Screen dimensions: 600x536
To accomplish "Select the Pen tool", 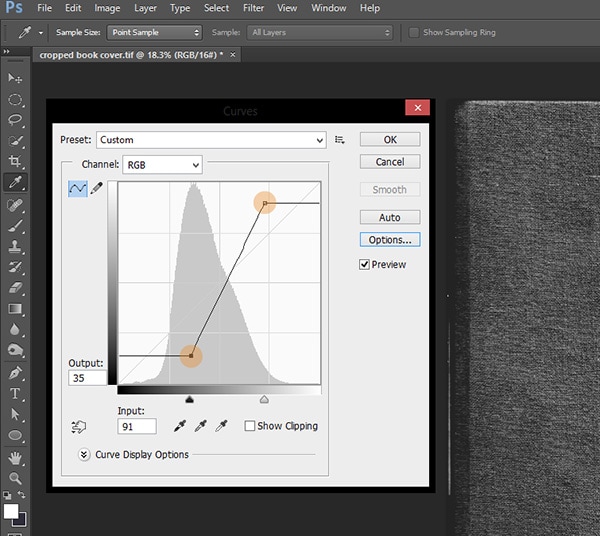I will [15, 373].
